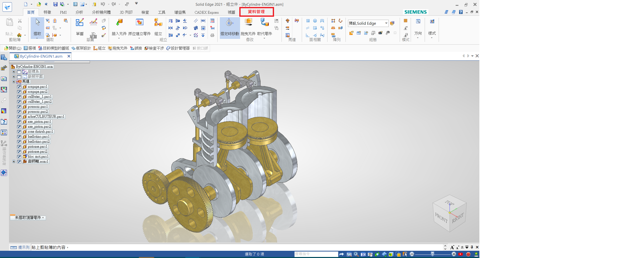The image size is (644, 258).
Task: Uncheck soupape.par:1 visibility checkbox
Action: [19, 87]
